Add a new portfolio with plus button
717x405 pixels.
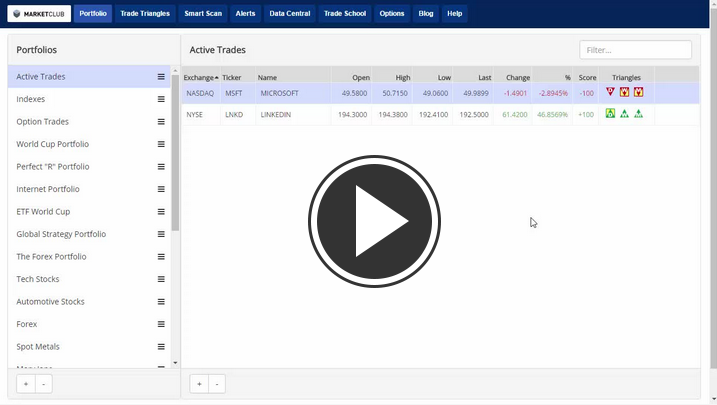click(x=26, y=384)
